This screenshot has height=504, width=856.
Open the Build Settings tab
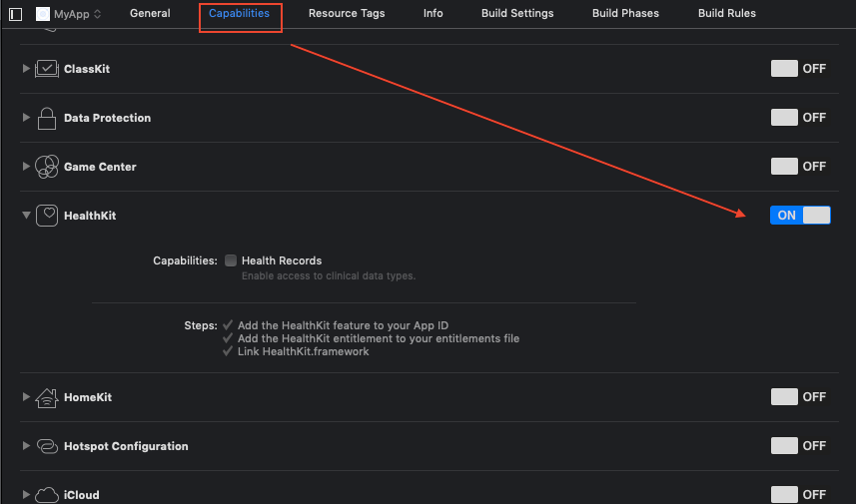tap(517, 13)
